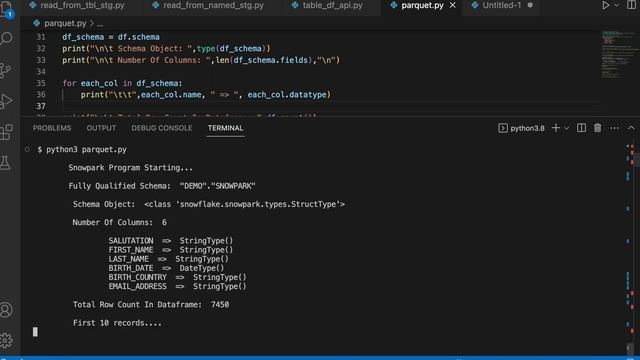Create a new terminal with plus icon
The width and height of the screenshot is (640, 360).
click(x=556, y=128)
